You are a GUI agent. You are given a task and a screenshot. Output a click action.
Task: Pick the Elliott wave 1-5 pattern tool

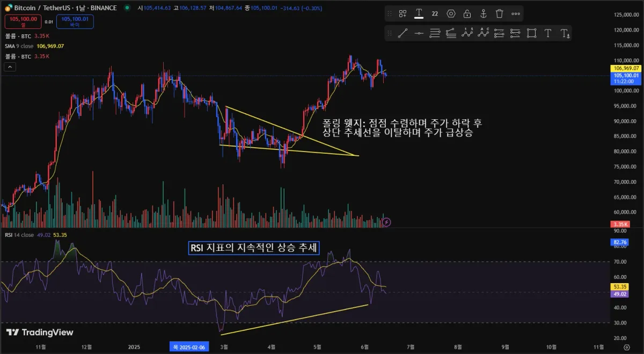(x=467, y=33)
